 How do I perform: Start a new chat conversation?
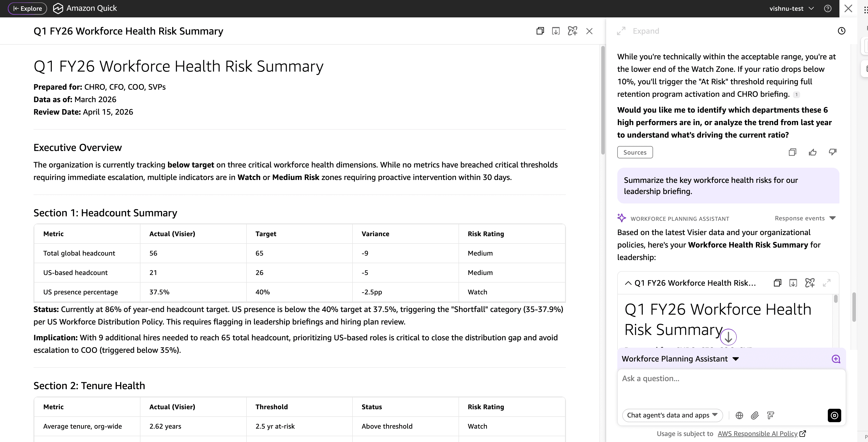[836, 359]
